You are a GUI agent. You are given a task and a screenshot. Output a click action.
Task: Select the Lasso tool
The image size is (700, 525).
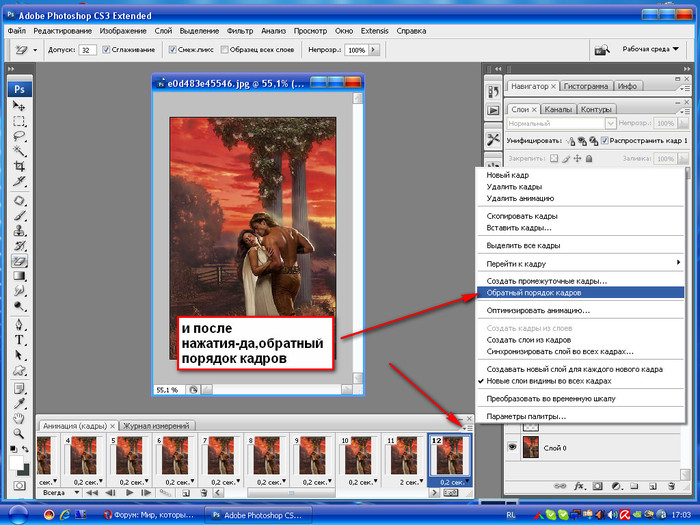19,136
